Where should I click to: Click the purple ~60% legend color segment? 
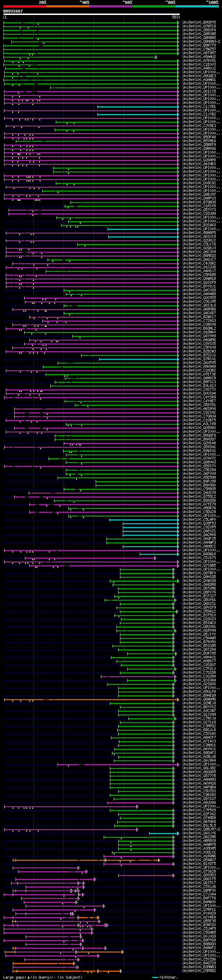pyautogui.click(x=111, y=6)
